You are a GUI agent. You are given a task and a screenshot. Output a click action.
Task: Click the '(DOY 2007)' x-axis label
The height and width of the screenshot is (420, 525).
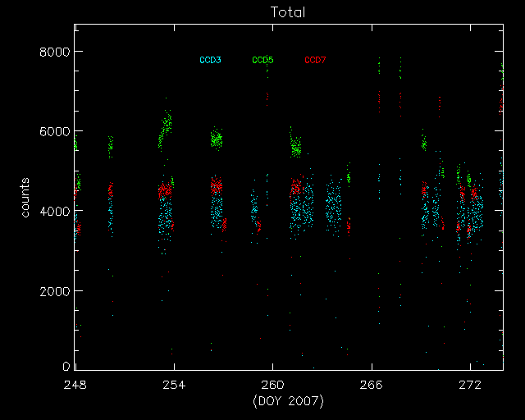coord(288,400)
